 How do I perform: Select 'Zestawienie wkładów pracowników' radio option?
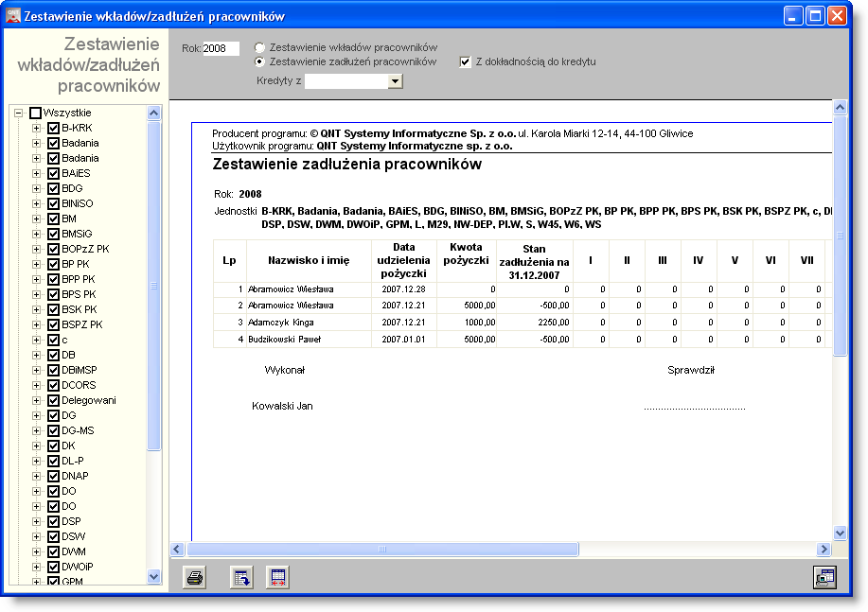tap(259, 47)
